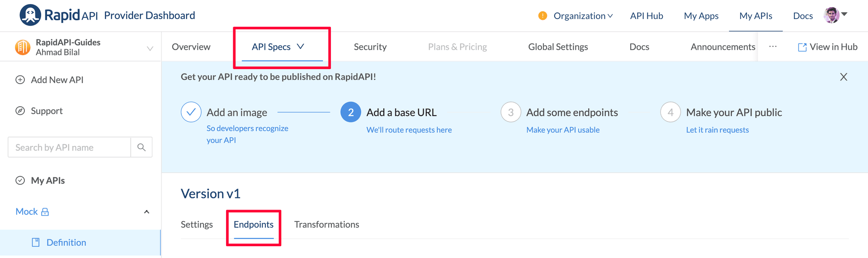The image size is (868, 258).
Task: Click the Version v1 heading
Action: (211, 194)
